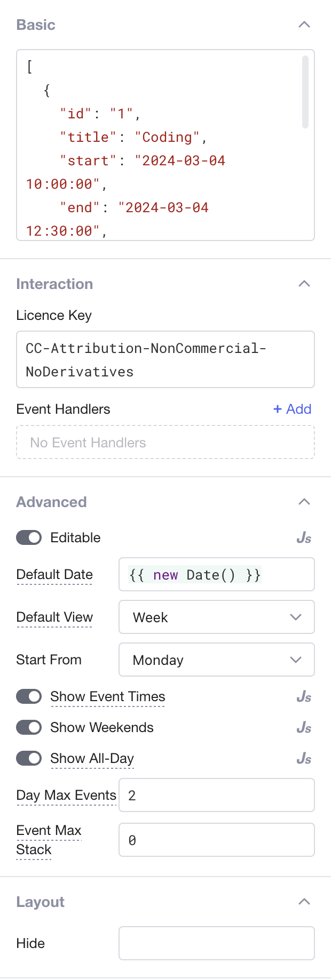Click the JS icon beside Editable
Image resolution: width=331 pixels, height=980 pixels.
pyautogui.click(x=304, y=538)
